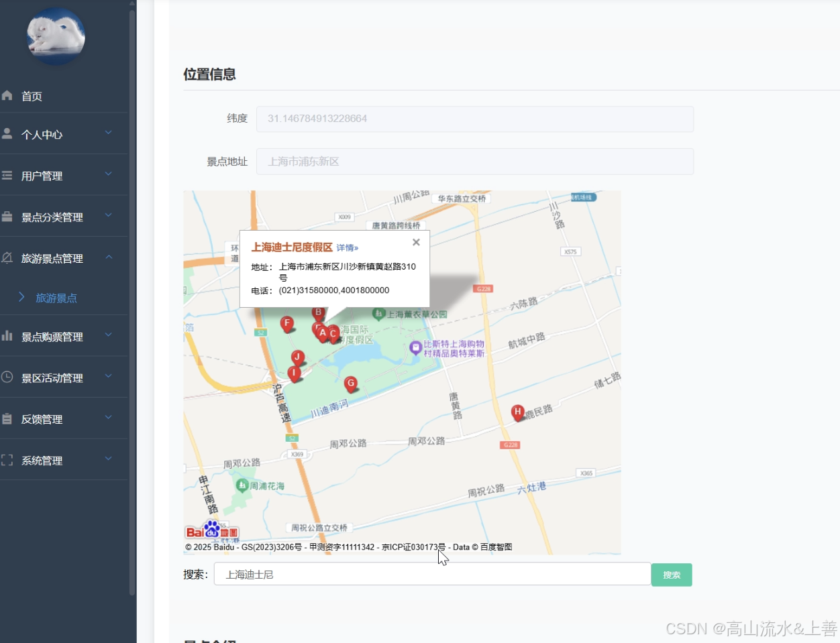Collapse the 旅游景点管理 chevron
The width and height of the screenshot is (840, 643).
(109, 257)
